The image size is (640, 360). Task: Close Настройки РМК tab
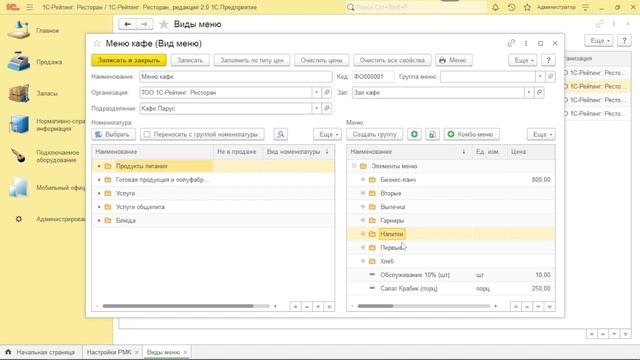[x=137, y=352]
